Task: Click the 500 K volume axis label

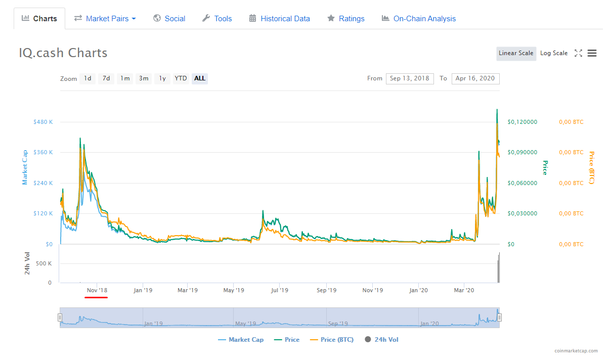Action: point(43,263)
